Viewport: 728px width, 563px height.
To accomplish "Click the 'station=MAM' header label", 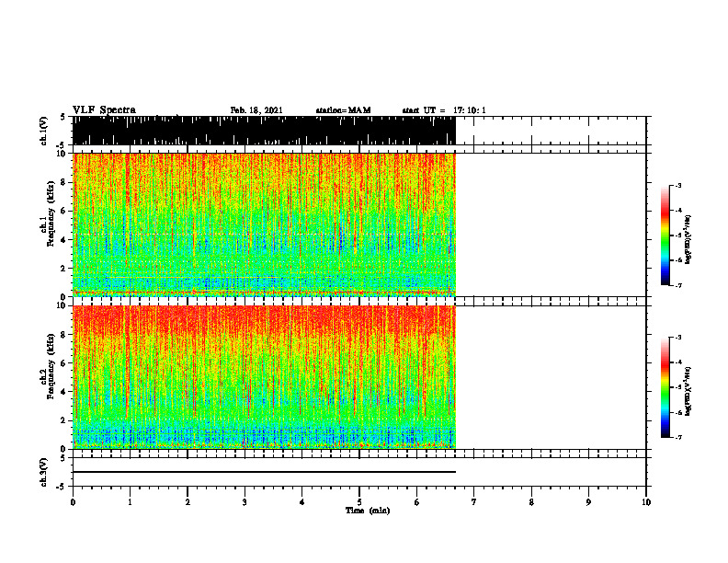I will point(343,110).
